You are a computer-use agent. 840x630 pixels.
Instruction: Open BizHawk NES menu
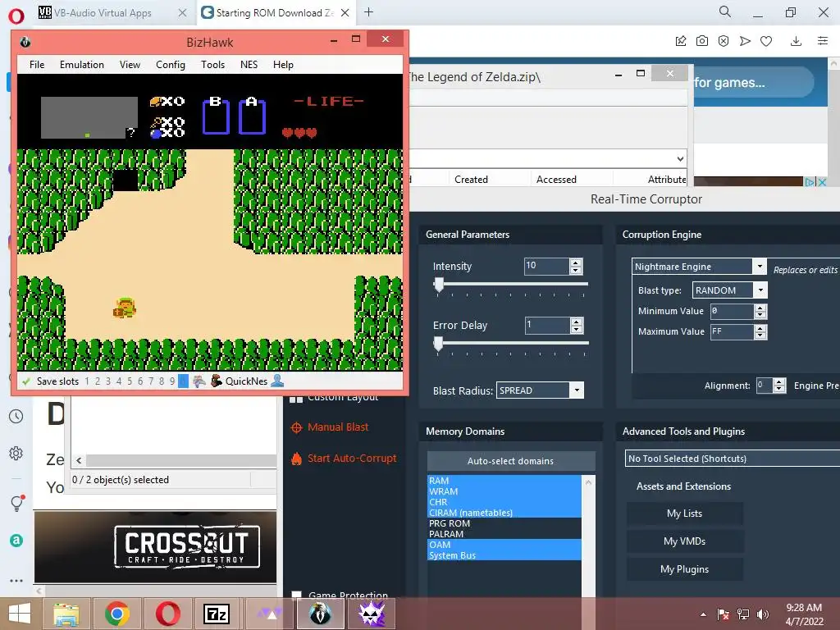[249, 65]
